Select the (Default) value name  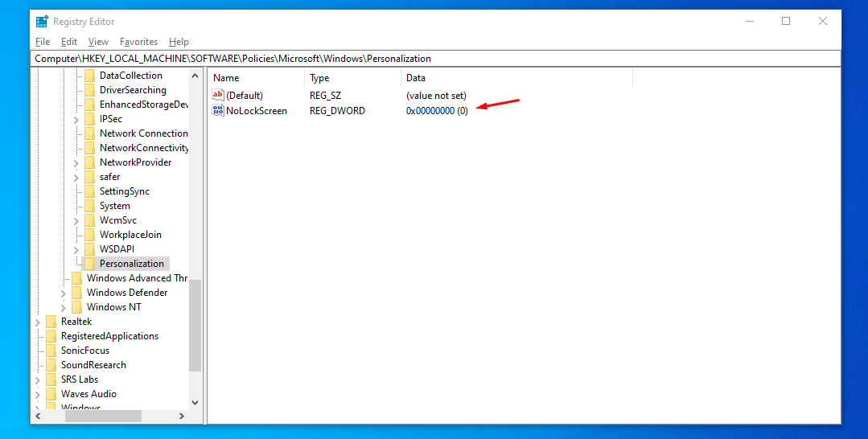[x=245, y=96]
